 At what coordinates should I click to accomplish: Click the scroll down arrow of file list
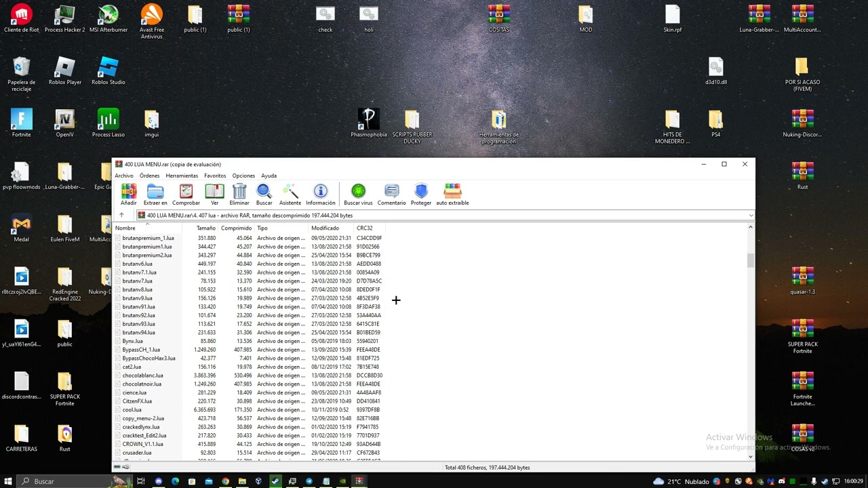[x=751, y=457]
